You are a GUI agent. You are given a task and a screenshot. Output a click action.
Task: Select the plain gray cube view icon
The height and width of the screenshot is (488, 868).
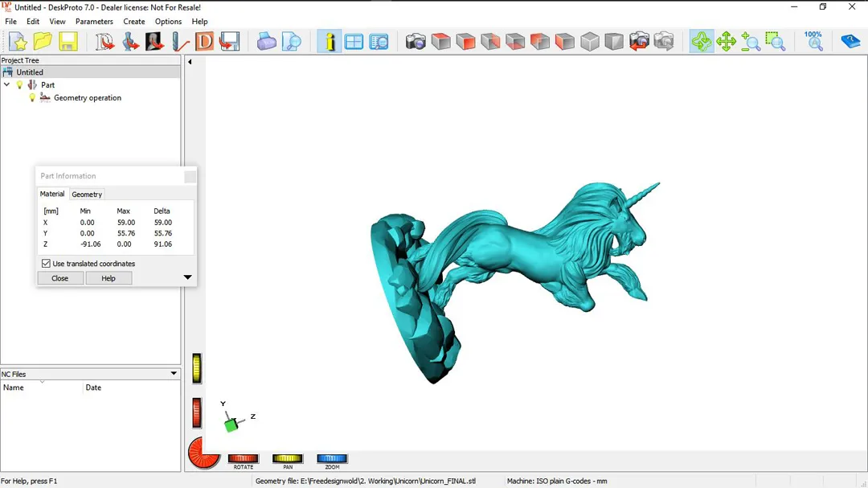tap(614, 42)
